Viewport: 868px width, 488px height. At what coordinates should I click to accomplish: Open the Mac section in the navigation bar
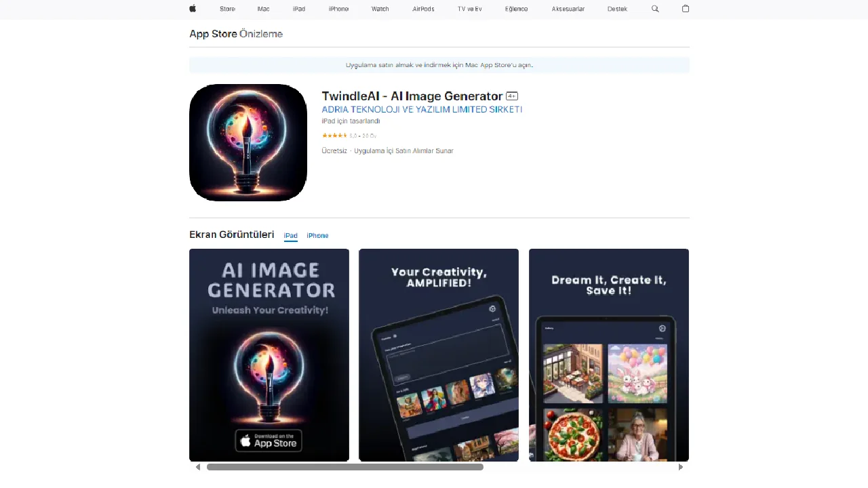[263, 9]
